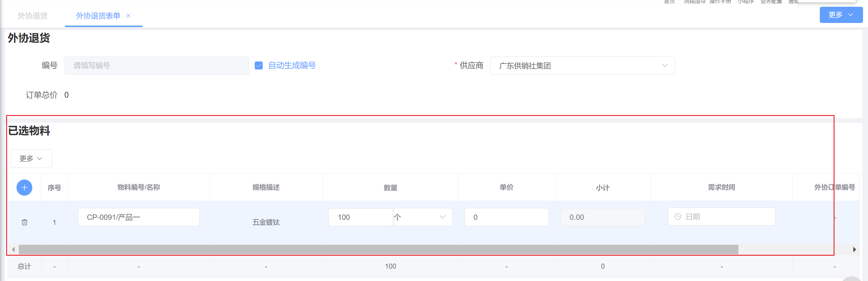This screenshot has width=868, height=281.
Task: Click the 序号 cell showing 1
Action: click(x=54, y=222)
